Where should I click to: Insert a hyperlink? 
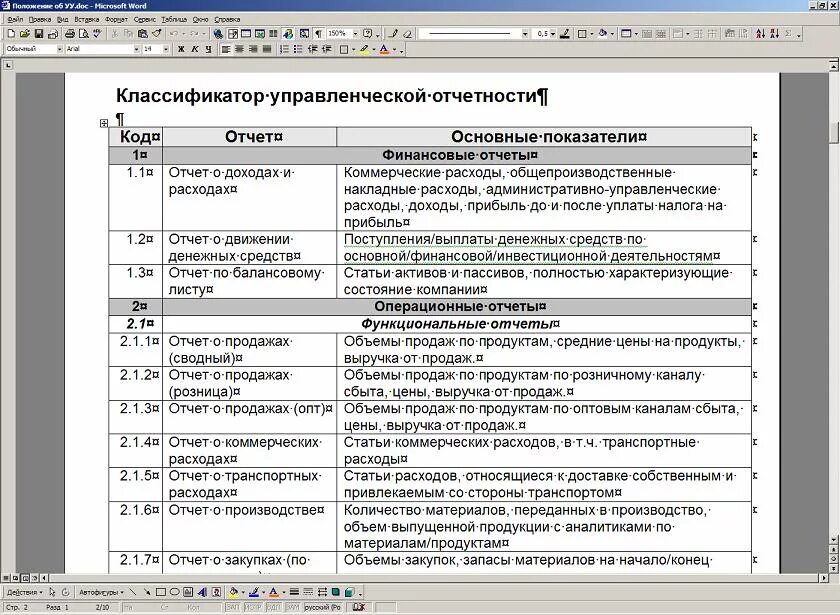(218, 34)
